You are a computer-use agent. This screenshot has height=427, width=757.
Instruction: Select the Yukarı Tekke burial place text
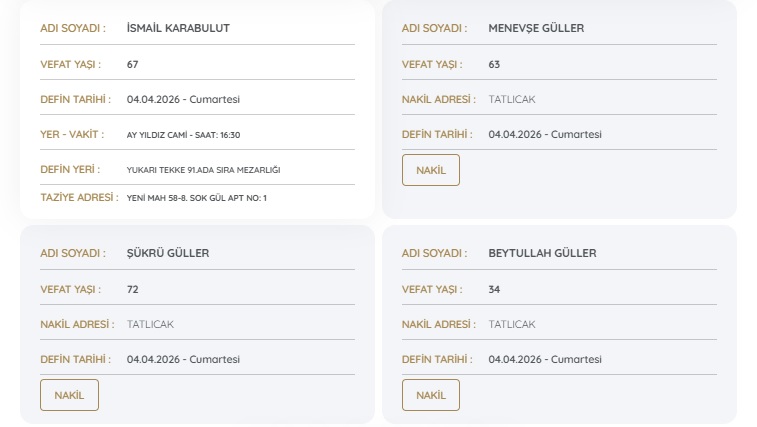(x=203, y=170)
